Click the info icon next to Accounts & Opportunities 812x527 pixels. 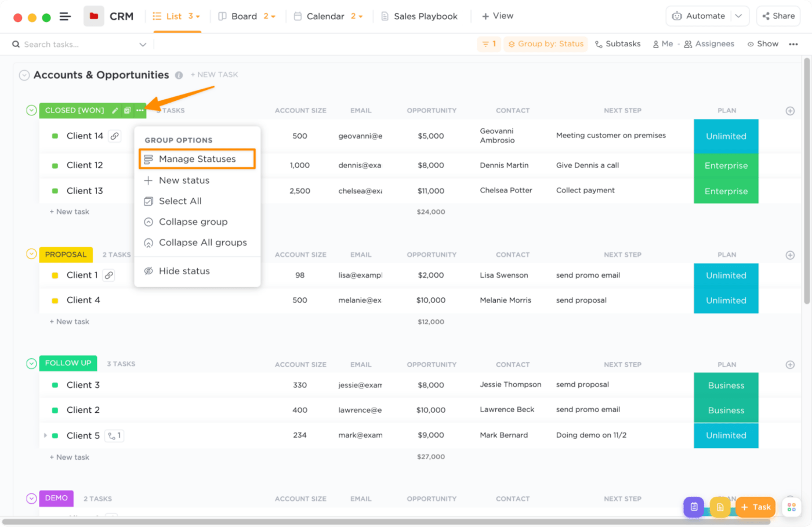pyautogui.click(x=179, y=75)
